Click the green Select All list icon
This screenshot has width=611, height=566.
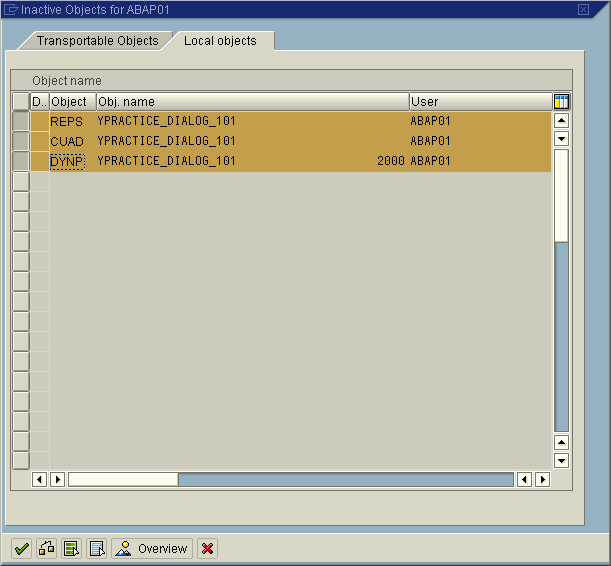(71, 548)
